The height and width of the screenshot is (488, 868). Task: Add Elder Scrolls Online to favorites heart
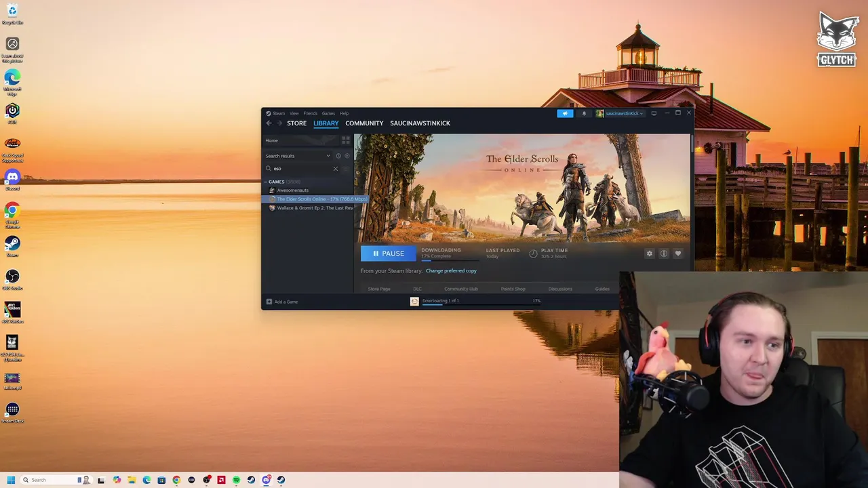pos(677,253)
